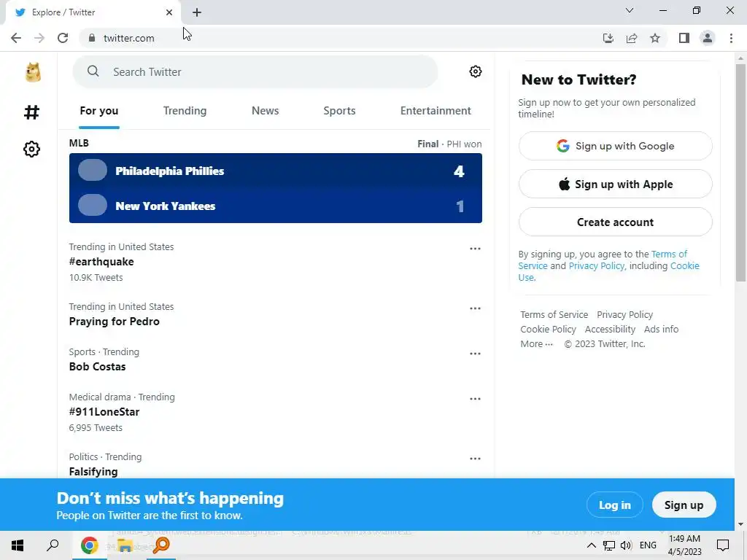Click Sign up with Google button
The width and height of the screenshot is (747, 560).
tap(616, 146)
